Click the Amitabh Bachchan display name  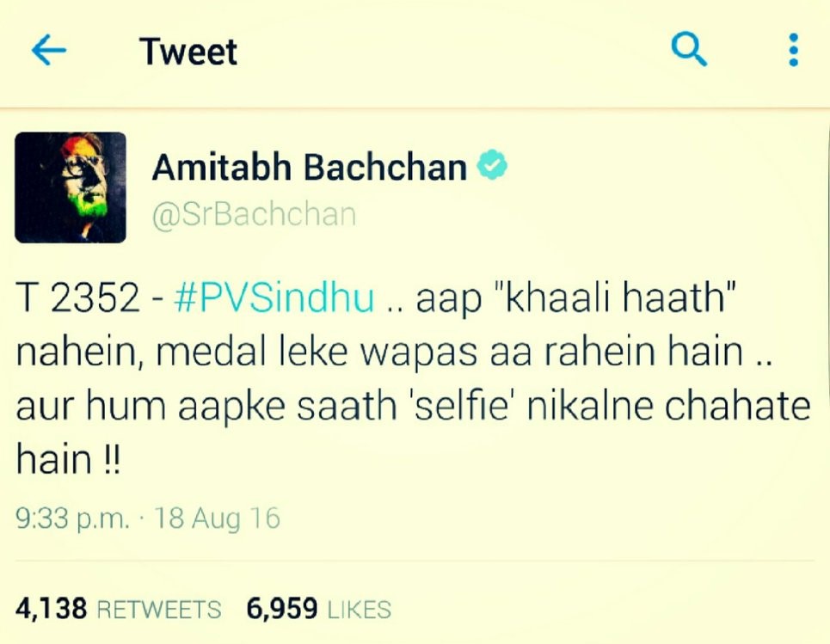pyautogui.click(x=309, y=167)
